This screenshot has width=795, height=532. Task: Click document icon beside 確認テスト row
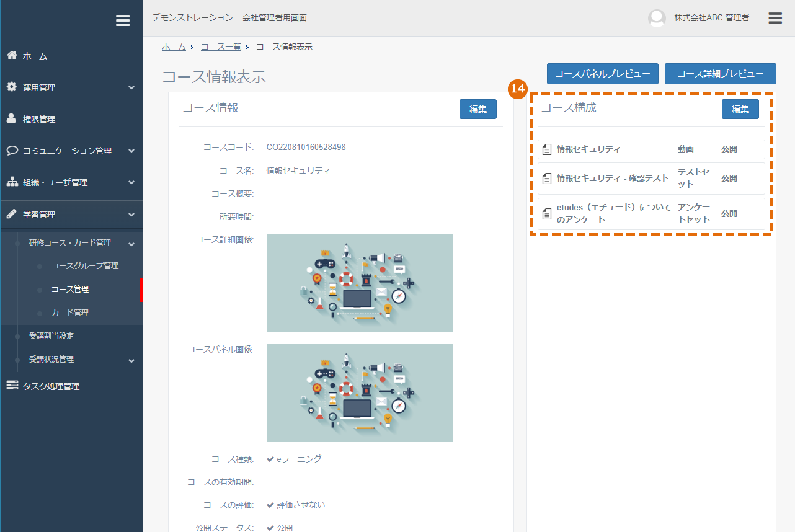coord(547,179)
